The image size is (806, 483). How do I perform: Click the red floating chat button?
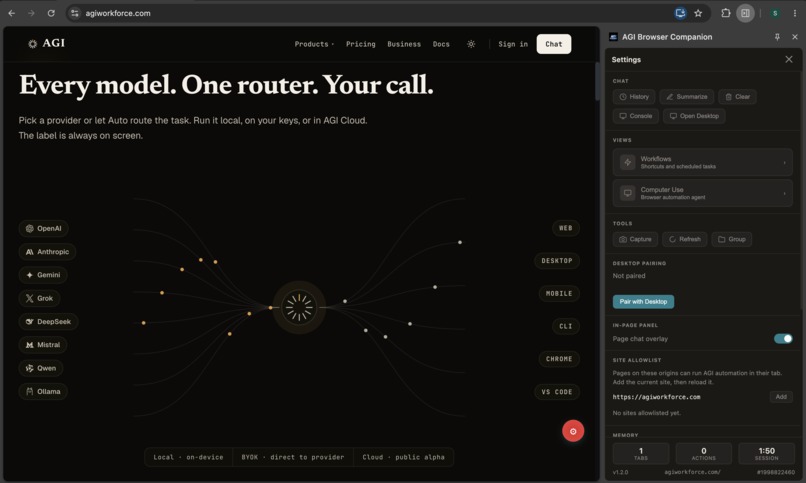tap(573, 431)
